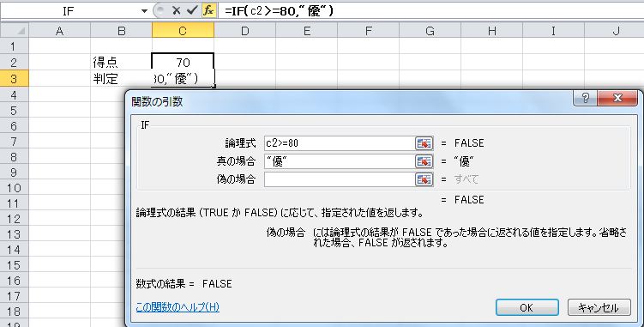This screenshot has height=327, width=644.
Task: Select column J header
Action: (615, 30)
